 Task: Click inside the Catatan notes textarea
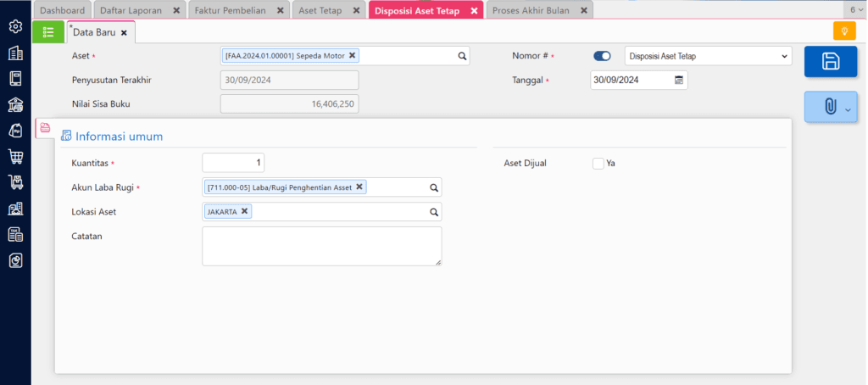click(x=321, y=246)
